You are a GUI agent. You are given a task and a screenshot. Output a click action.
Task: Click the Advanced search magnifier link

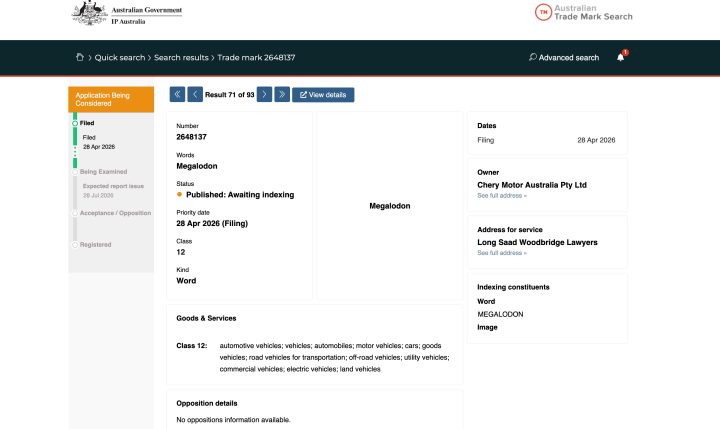click(x=564, y=57)
